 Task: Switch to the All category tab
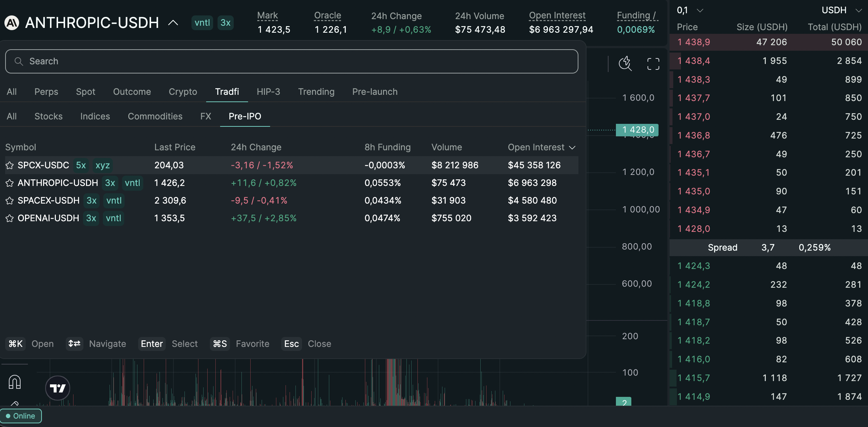tap(12, 91)
